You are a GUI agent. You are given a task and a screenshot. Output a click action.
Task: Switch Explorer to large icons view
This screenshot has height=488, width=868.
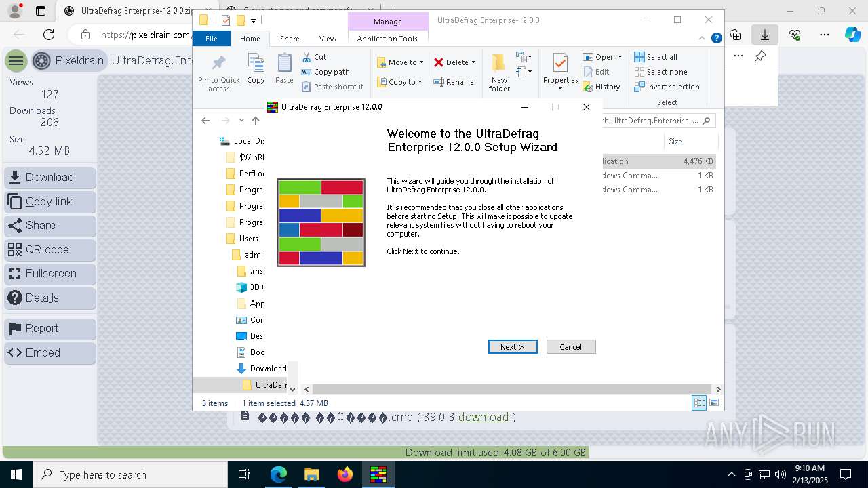coord(713,403)
